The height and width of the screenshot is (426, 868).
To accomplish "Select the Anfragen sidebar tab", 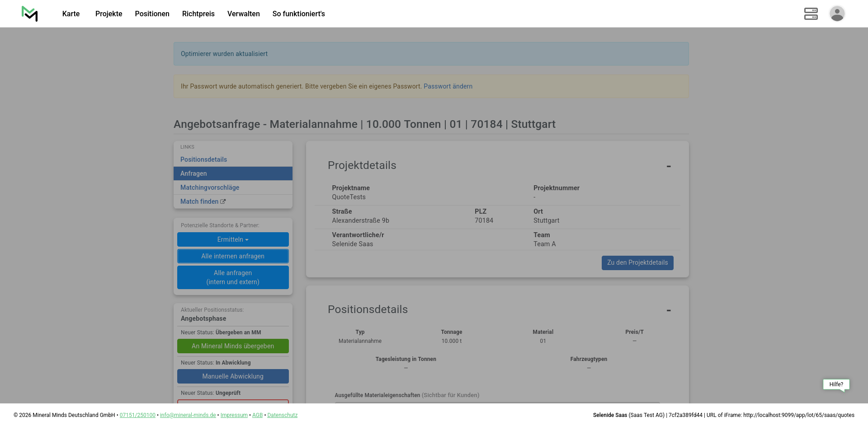I will click(233, 173).
